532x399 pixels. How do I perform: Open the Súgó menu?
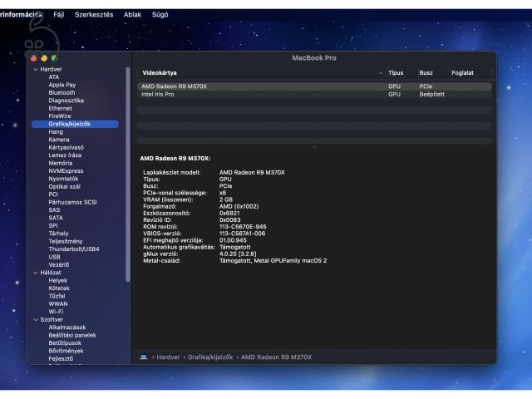pyautogui.click(x=160, y=15)
